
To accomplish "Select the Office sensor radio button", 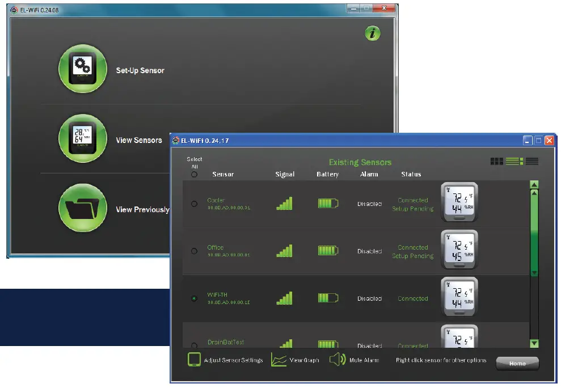I will pyautogui.click(x=194, y=251).
